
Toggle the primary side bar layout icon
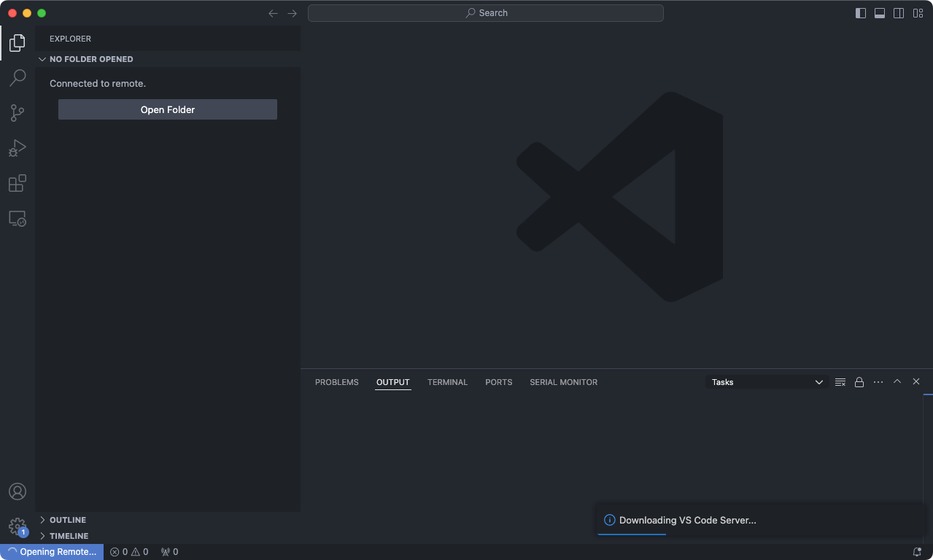861,13
